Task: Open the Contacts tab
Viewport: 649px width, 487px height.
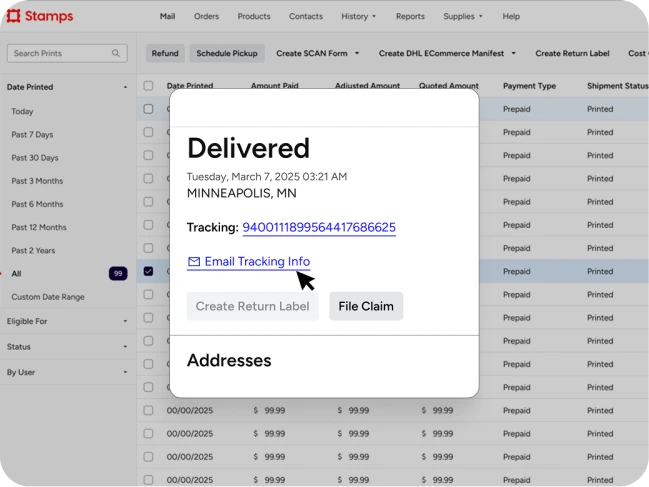Action: (305, 16)
